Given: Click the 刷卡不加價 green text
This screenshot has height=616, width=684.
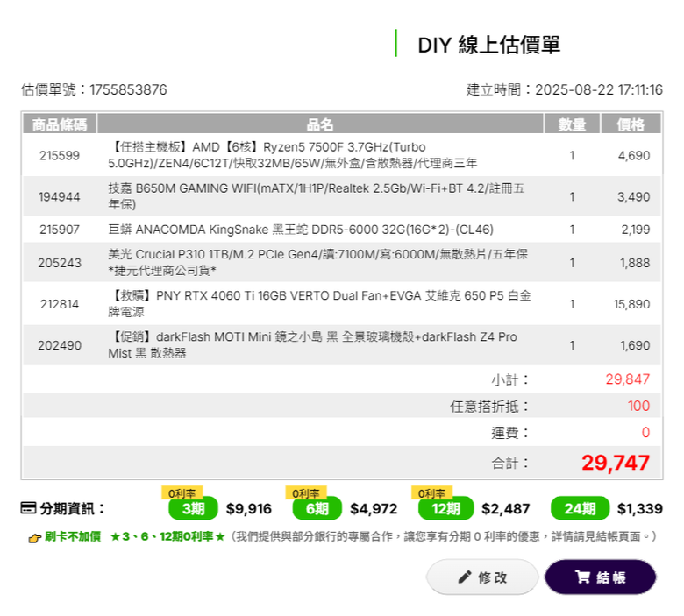Looking at the screenshot, I should coord(73,536).
